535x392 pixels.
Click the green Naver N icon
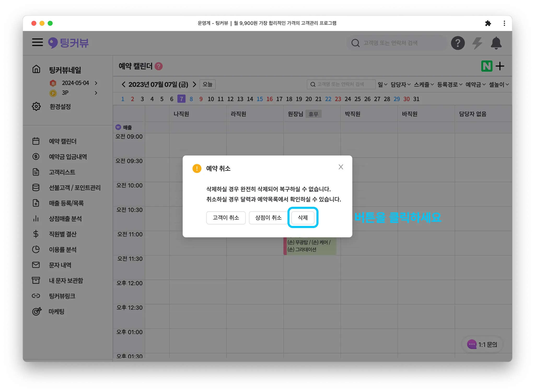click(x=486, y=66)
